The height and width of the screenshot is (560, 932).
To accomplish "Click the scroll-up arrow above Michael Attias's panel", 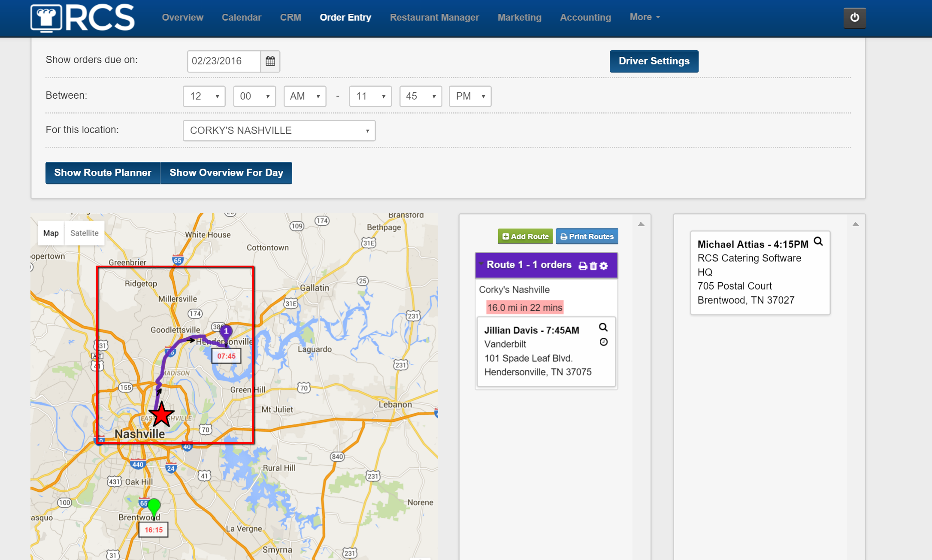I will [x=856, y=223].
